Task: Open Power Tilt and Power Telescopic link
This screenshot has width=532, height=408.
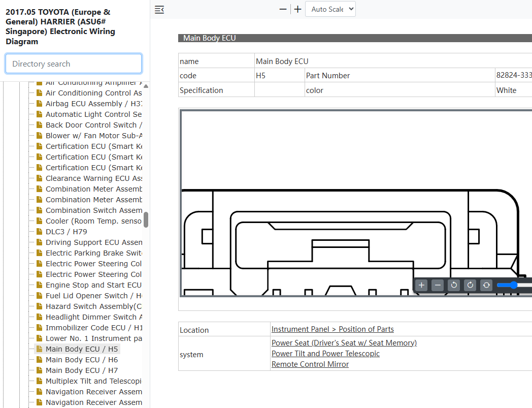Action: click(x=325, y=354)
